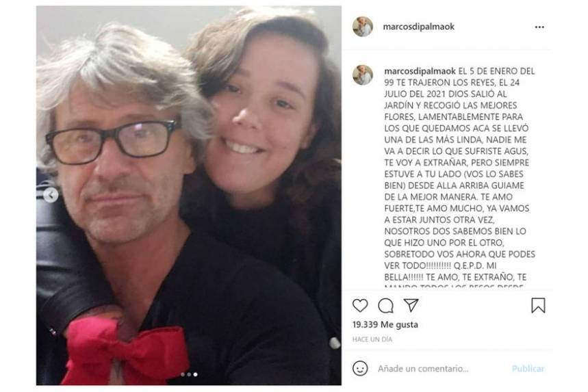Like the post with the heart icon

(360, 306)
